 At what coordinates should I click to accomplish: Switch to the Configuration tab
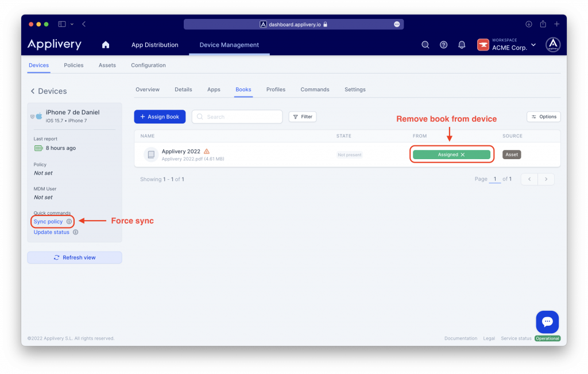tap(148, 65)
